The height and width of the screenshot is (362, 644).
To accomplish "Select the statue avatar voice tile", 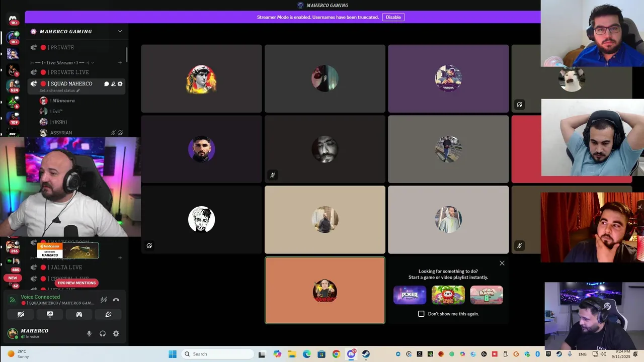I will pos(201,78).
